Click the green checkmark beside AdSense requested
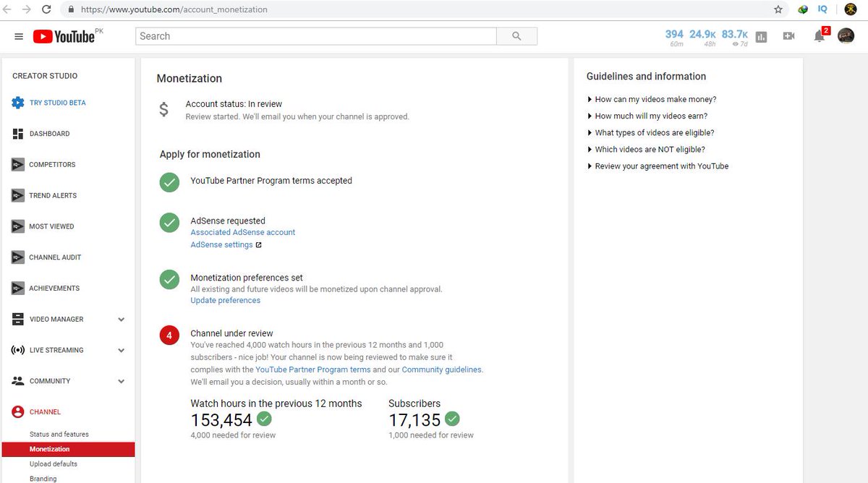The image size is (868, 483). click(169, 223)
